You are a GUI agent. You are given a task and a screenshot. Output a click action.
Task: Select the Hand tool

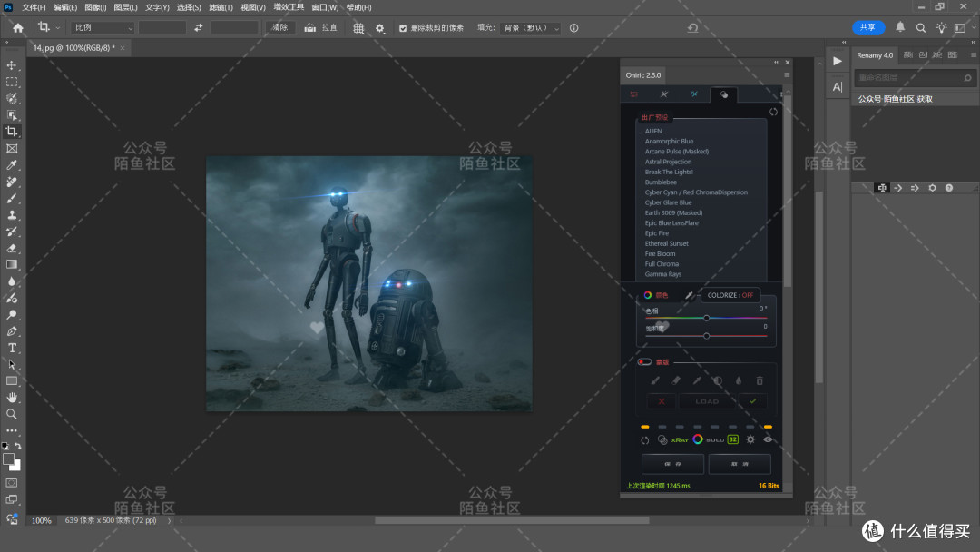coord(12,398)
